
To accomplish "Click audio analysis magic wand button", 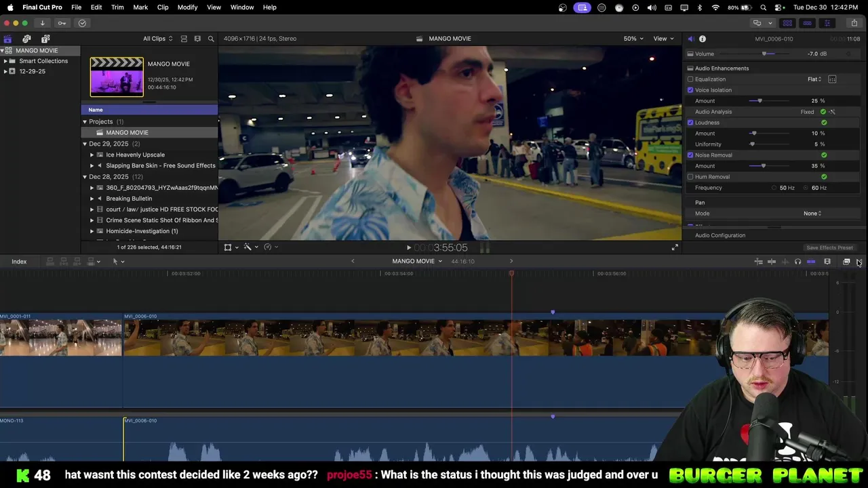I will click(x=832, y=112).
